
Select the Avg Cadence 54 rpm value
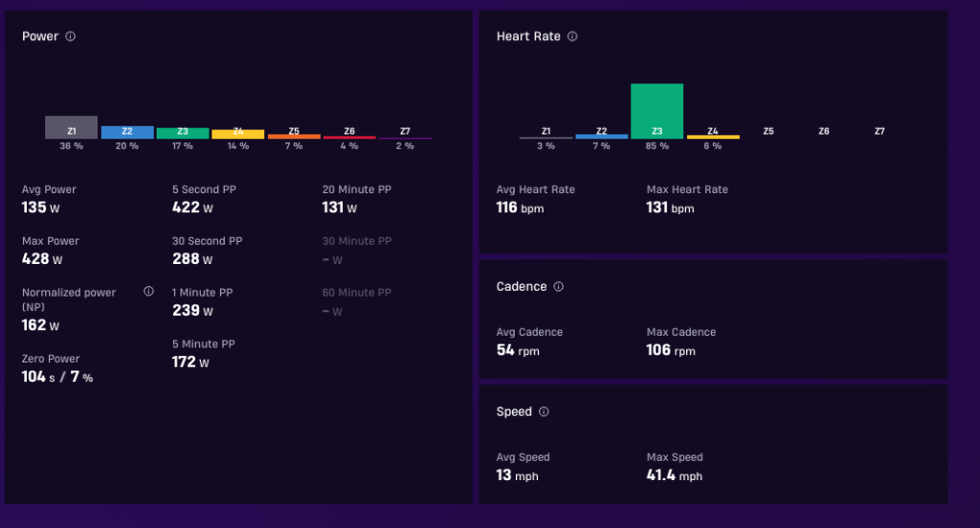coord(518,350)
